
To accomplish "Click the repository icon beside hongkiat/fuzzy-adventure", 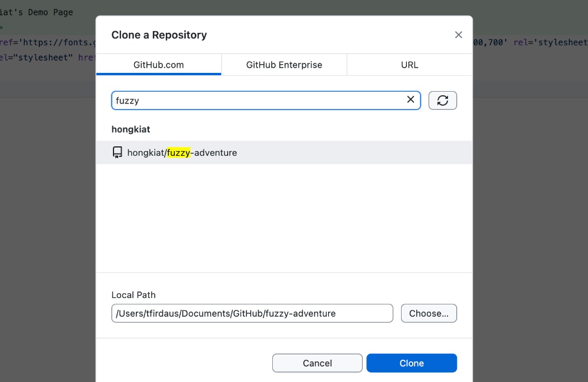I will click(x=118, y=152).
